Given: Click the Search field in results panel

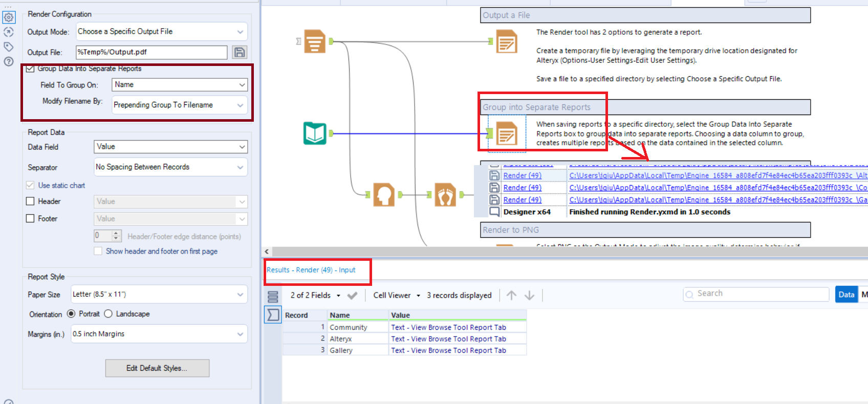Looking at the screenshot, I should coord(756,294).
